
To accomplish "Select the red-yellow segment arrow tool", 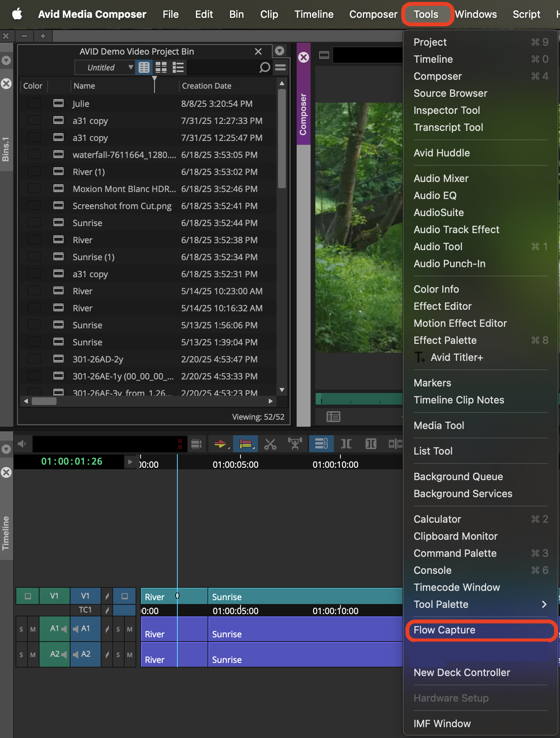I will coord(221,444).
